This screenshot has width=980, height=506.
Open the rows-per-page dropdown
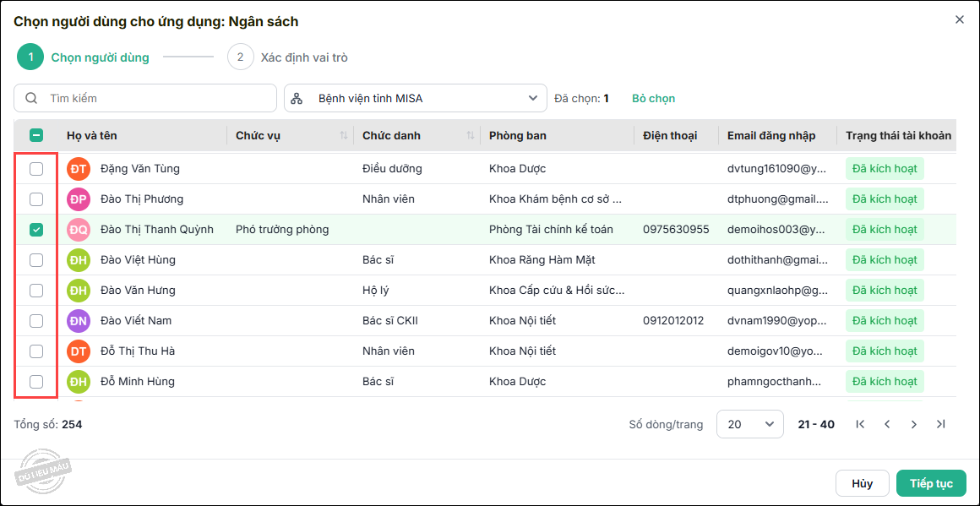pyautogui.click(x=749, y=424)
